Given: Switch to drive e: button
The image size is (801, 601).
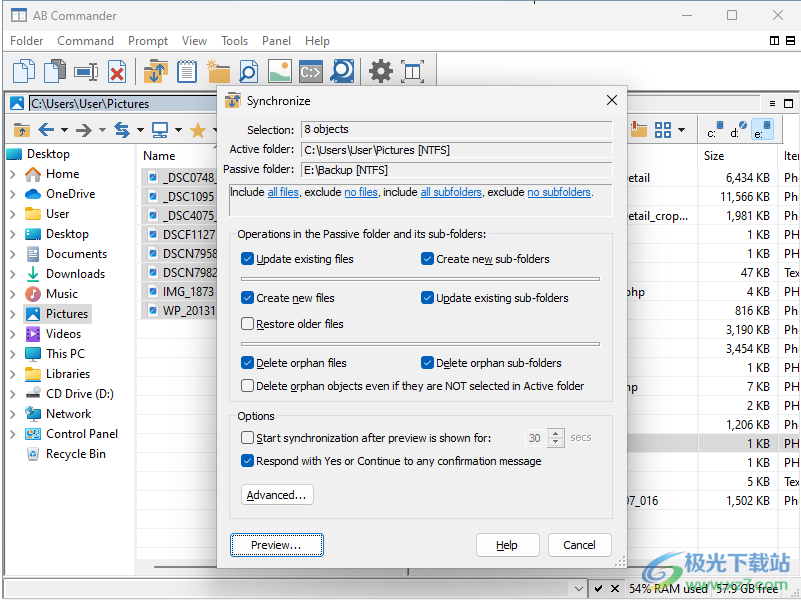Looking at the screenshot, I should [762, 129].
